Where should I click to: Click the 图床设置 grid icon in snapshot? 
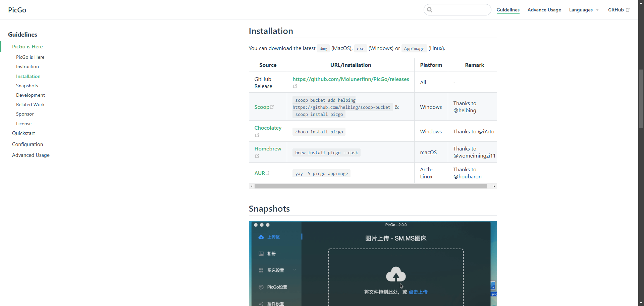click(261, 270)
